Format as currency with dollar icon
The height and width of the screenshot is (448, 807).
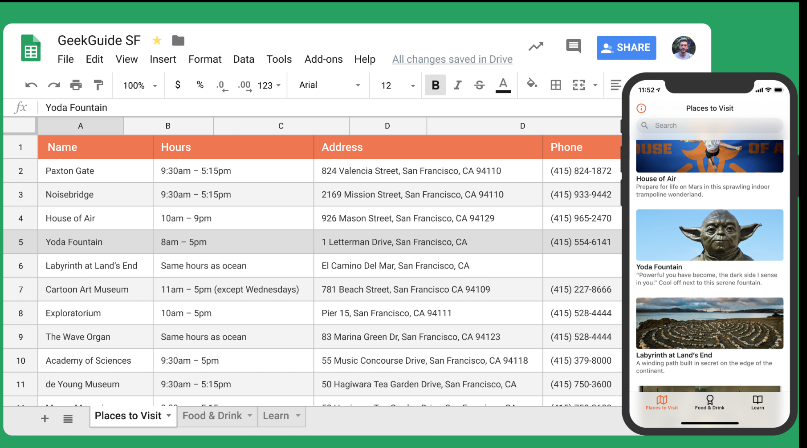178,85
